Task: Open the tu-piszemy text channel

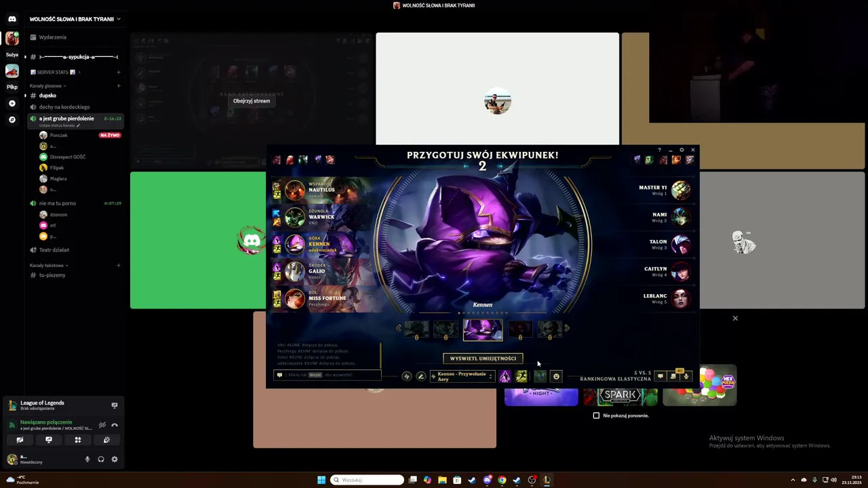Action: coord(75,275)
